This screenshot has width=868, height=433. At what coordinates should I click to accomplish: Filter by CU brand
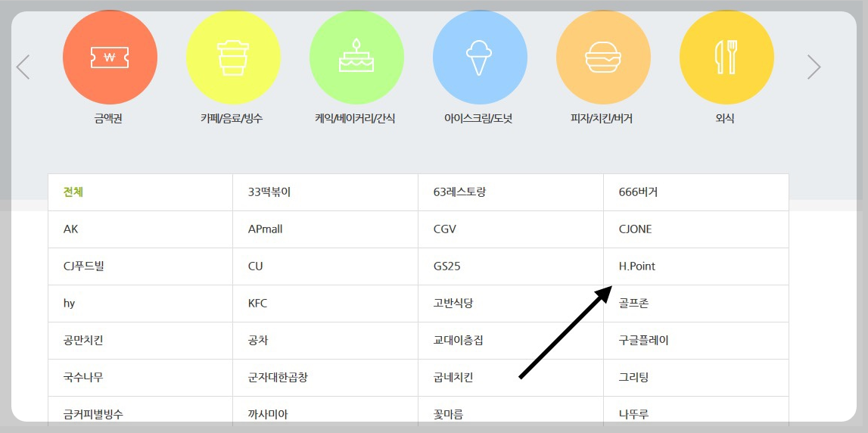(x=325, y=266)
